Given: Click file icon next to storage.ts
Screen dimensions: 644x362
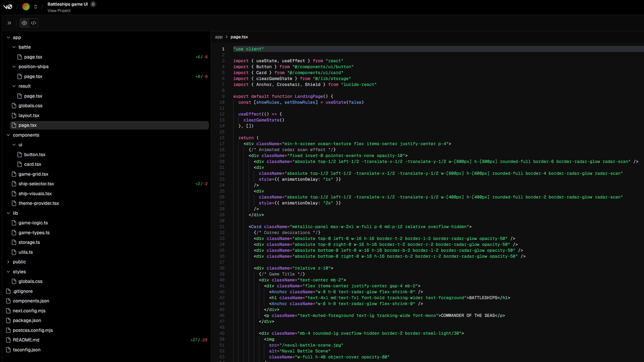Looking at the screenshot, I should (x=14, y=242).
